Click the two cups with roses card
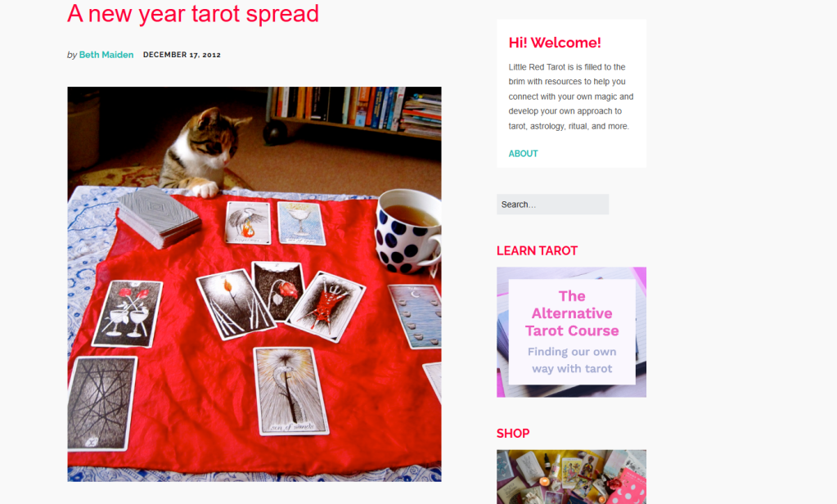The height and width of the screenshot is (504, 837). coord(127,314)
